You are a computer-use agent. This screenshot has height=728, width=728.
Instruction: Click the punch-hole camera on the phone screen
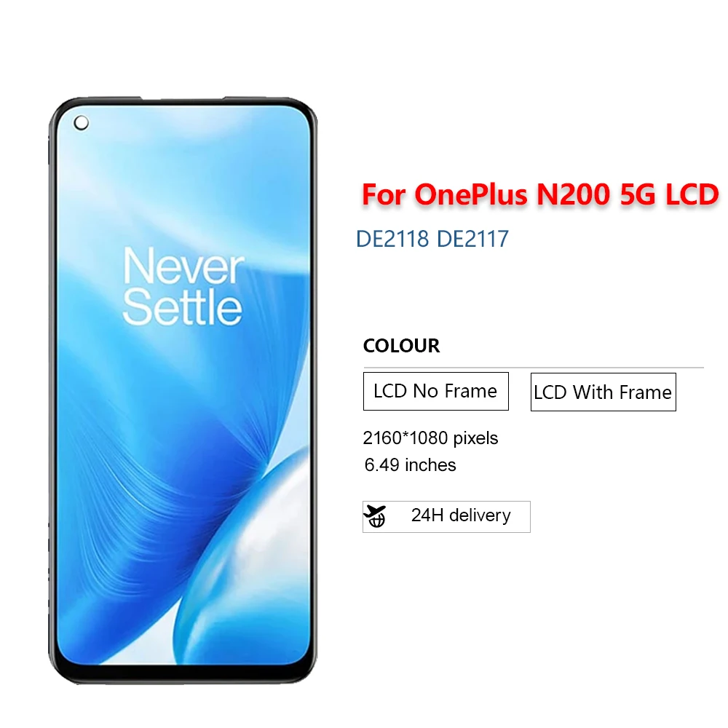(x=82, y=123)
